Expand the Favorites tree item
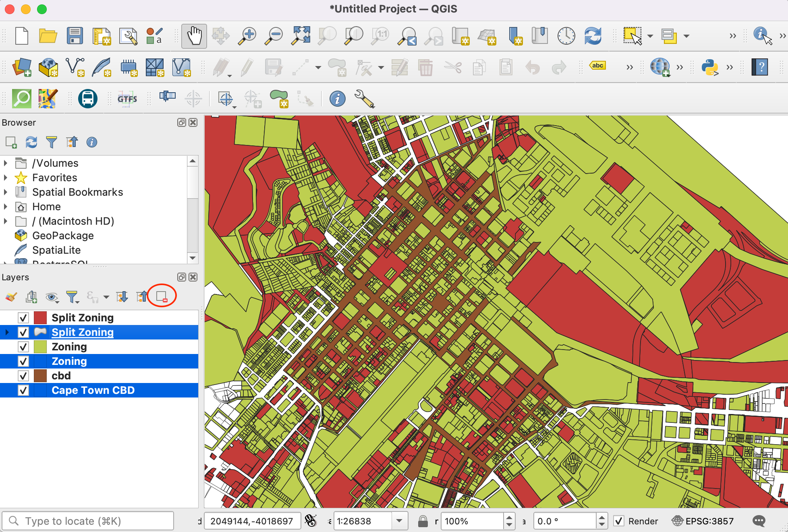 coord(6,178)
